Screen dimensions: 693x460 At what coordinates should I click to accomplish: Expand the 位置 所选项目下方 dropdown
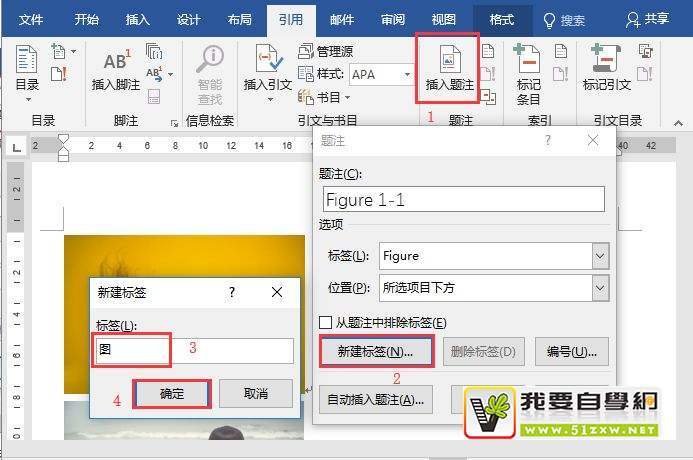click(600, 288)
